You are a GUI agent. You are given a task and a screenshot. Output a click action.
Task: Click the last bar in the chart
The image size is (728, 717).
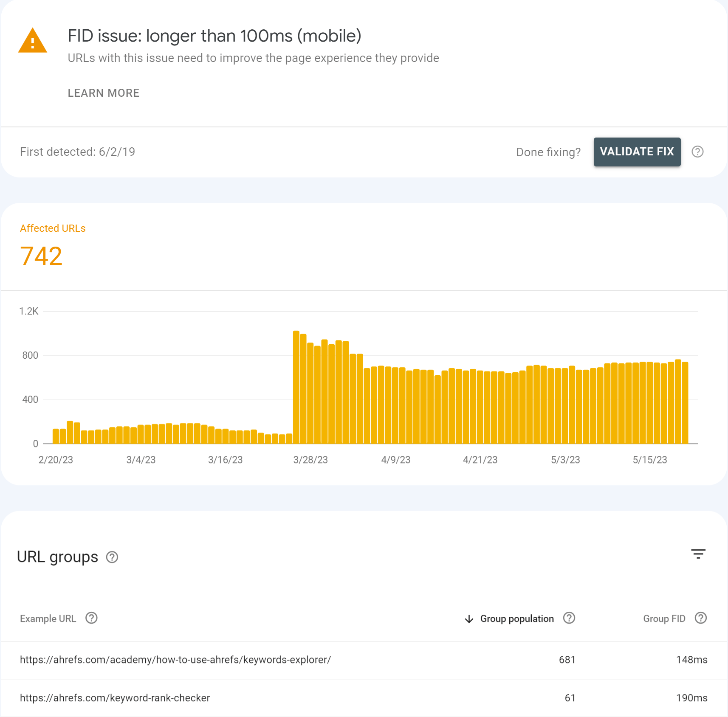tap(685, 402)
